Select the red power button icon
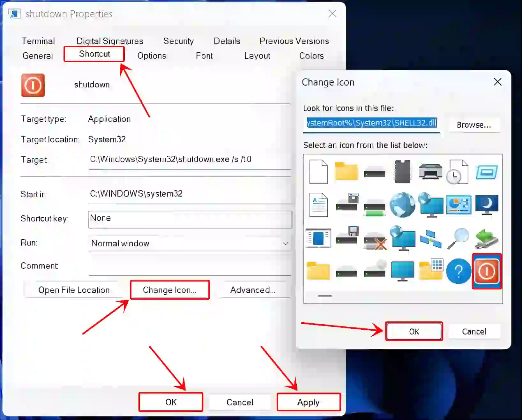Screen dimensions: 522x420 click(x=487, y=271)
